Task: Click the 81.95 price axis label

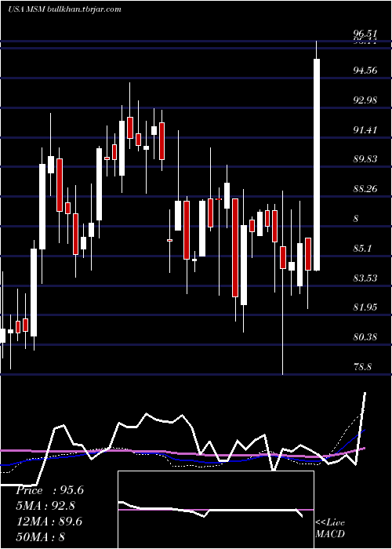Action: (x=365, y=307)
